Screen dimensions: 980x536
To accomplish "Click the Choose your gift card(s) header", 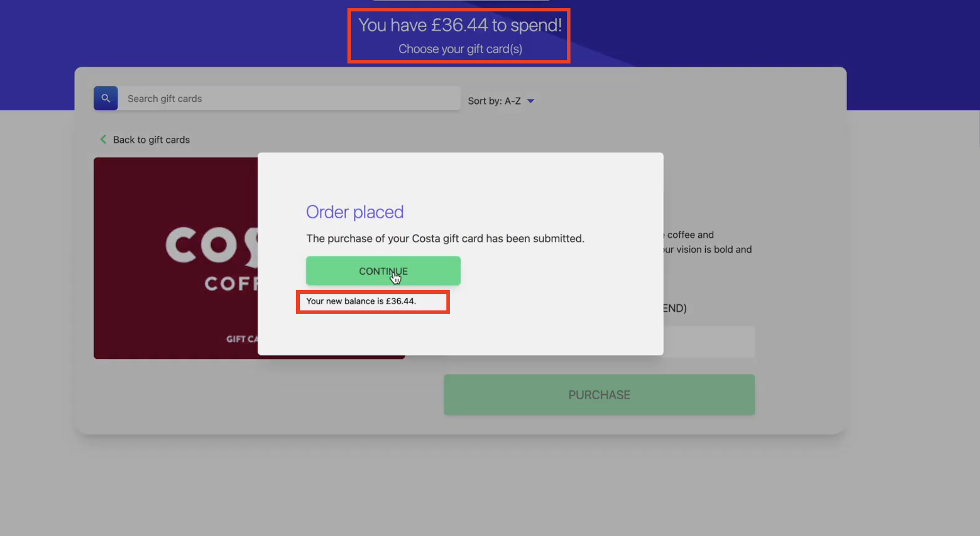I will (x=460, y=49).
